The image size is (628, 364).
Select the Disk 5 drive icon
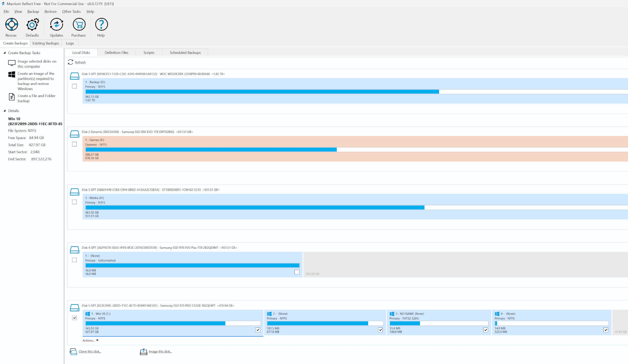coord(74,307)
